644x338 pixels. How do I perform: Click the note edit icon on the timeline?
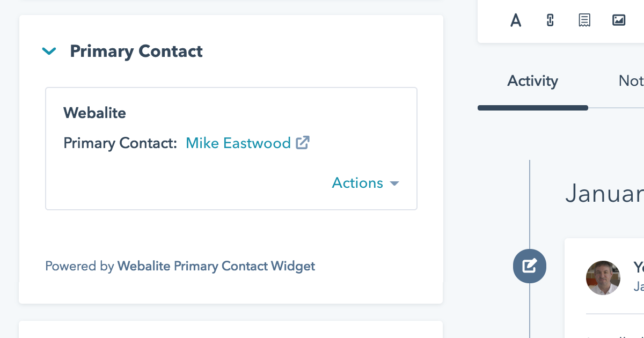(529, 266)
